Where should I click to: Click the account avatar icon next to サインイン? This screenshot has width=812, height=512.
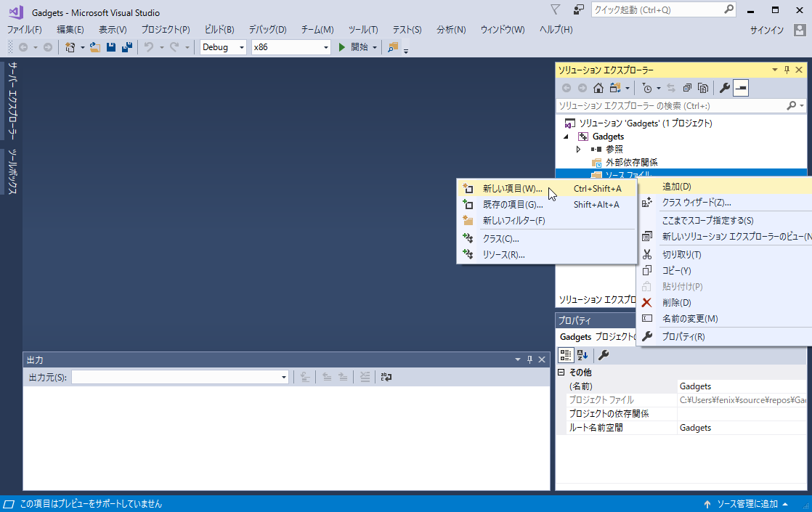pyautogui.click(x=800, y=30)
